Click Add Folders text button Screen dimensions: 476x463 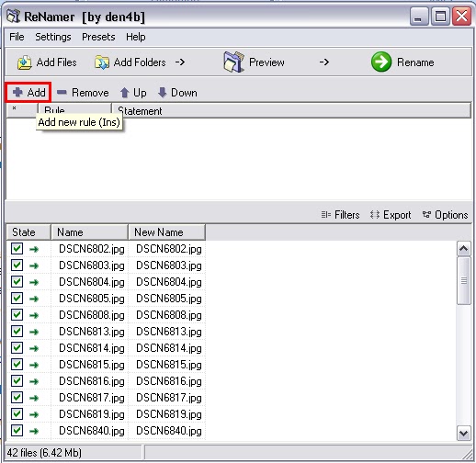click(x=140, y=62)
